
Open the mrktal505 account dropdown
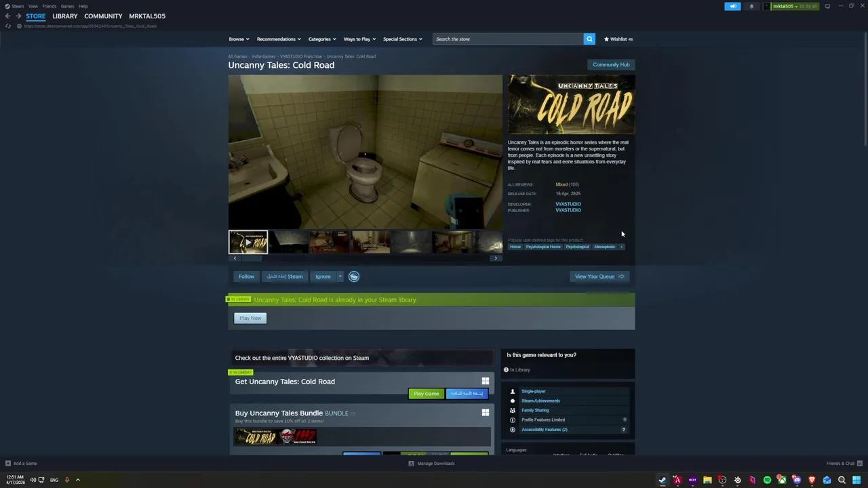795,6
